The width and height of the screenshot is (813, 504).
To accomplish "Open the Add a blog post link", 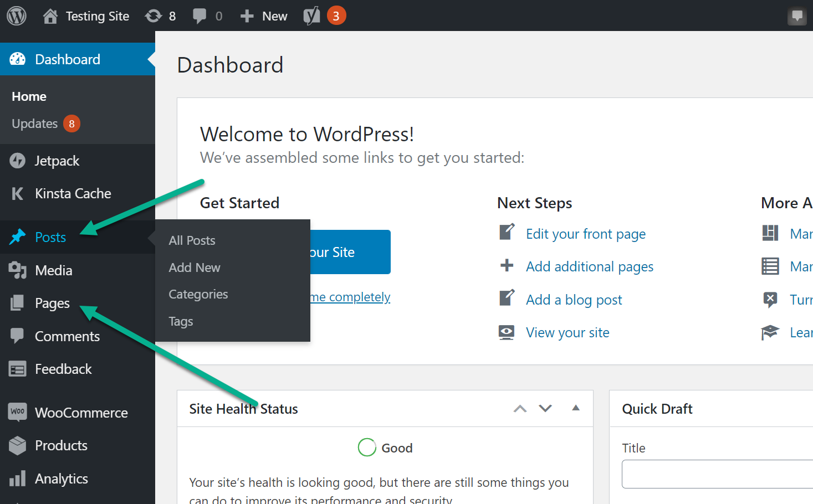I will click(x=574, y=300).
